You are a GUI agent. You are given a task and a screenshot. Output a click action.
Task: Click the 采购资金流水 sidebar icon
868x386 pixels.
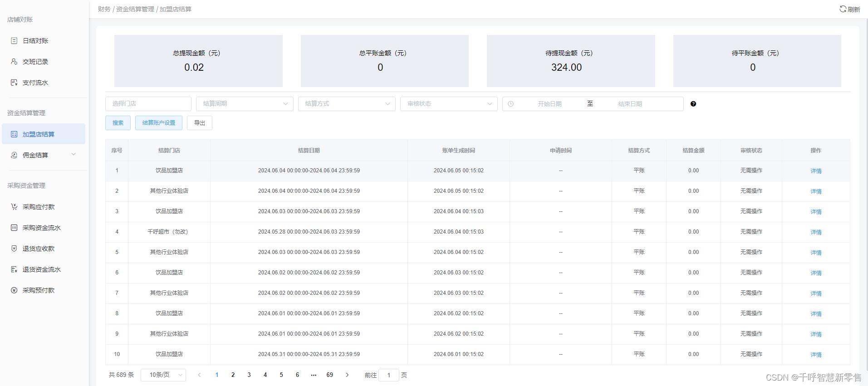click(14, 228)
